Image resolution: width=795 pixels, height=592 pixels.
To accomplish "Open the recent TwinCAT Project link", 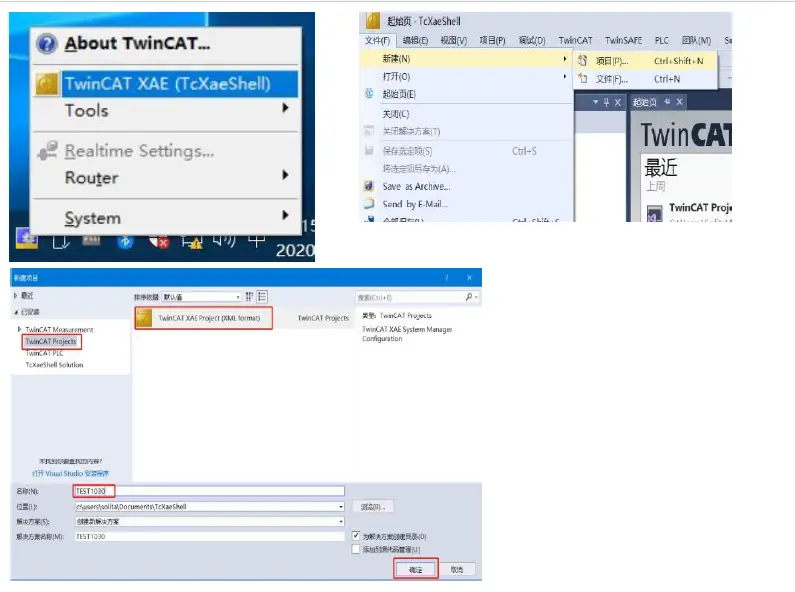I will [700, 207].
